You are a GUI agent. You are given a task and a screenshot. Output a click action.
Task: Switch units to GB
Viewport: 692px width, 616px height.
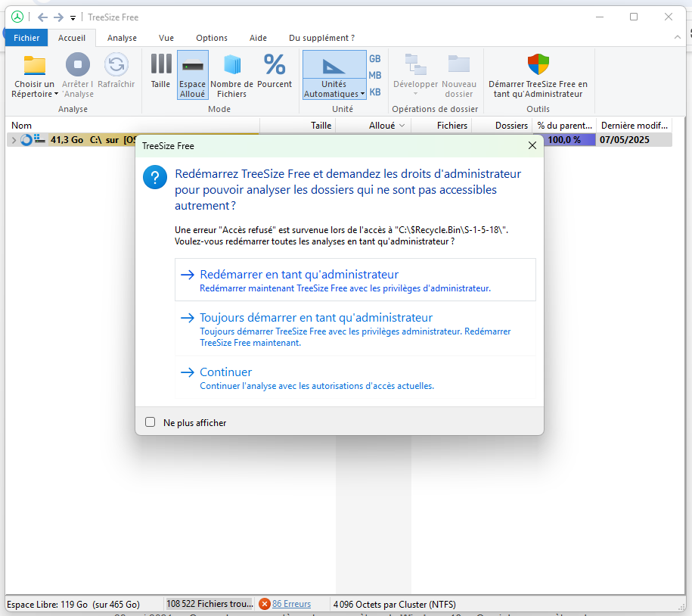coord(374,59)
